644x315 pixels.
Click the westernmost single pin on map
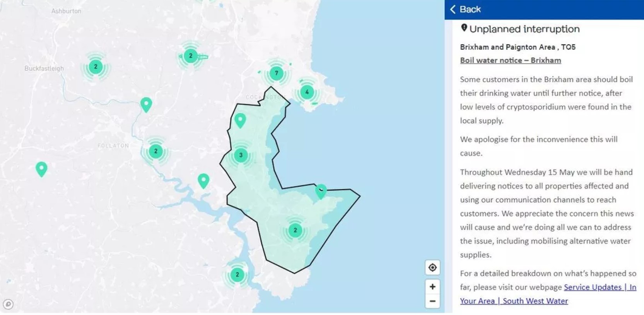click(x=41, y=169)
